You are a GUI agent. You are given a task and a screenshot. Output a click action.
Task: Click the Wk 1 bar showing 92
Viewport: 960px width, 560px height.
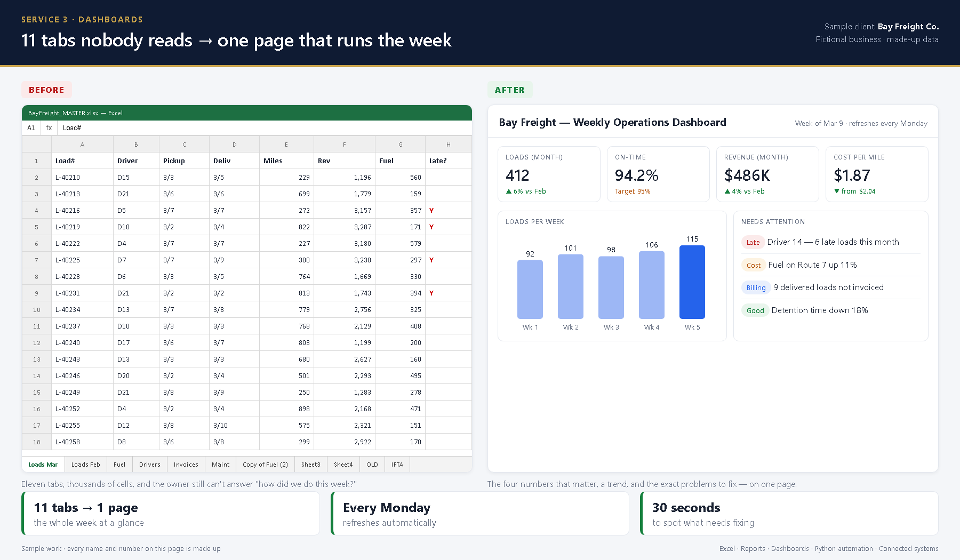coord(530,290)
